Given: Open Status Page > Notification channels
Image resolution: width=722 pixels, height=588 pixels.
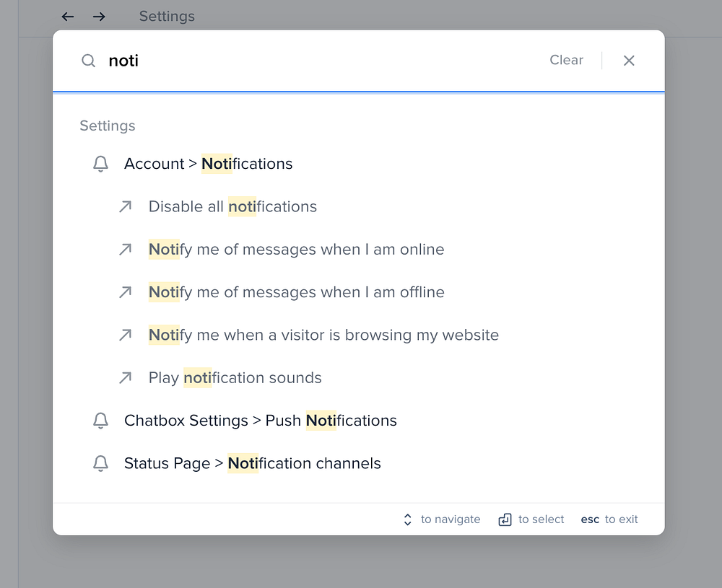Looking at the screenshot, I should pyautogui.click(x=252, y=464).
